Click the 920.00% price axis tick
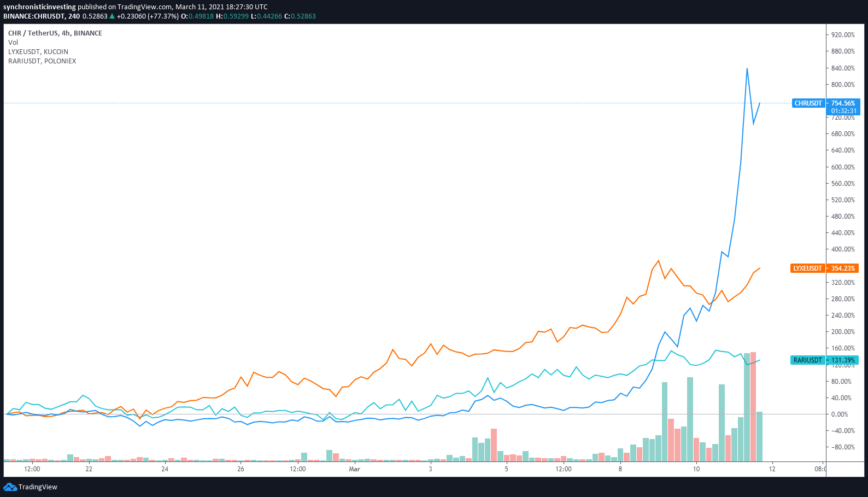Screen dimensions: 868x497 point(843,35)
